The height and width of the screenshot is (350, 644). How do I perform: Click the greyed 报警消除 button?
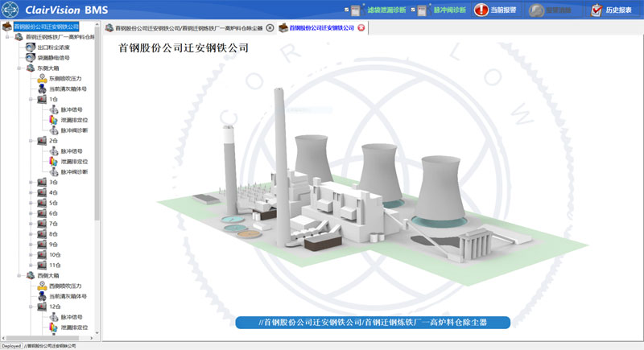click(551, 10)
